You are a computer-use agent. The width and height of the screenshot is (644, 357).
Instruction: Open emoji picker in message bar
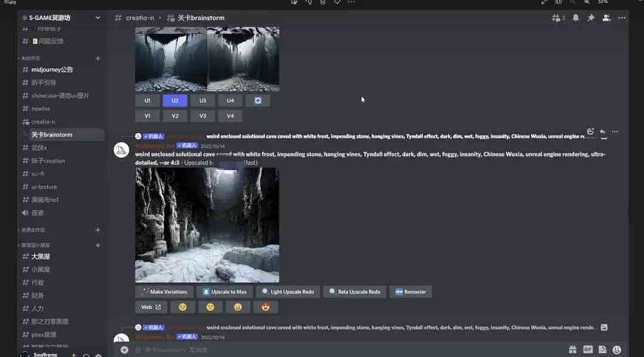click(x=617, y=350)
